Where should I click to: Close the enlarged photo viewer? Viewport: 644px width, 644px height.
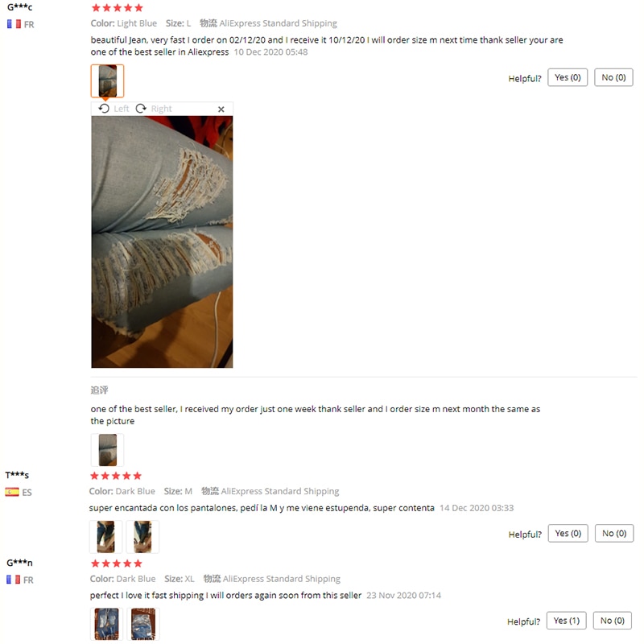pyautogui.click(x=221, y=109)
